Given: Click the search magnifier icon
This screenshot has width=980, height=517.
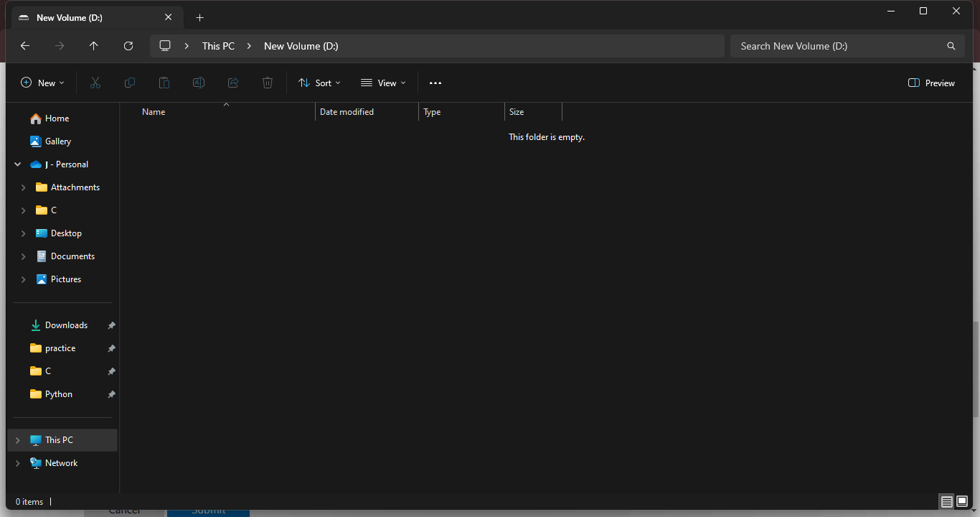Looking at the screenshot, I should 951,46.
